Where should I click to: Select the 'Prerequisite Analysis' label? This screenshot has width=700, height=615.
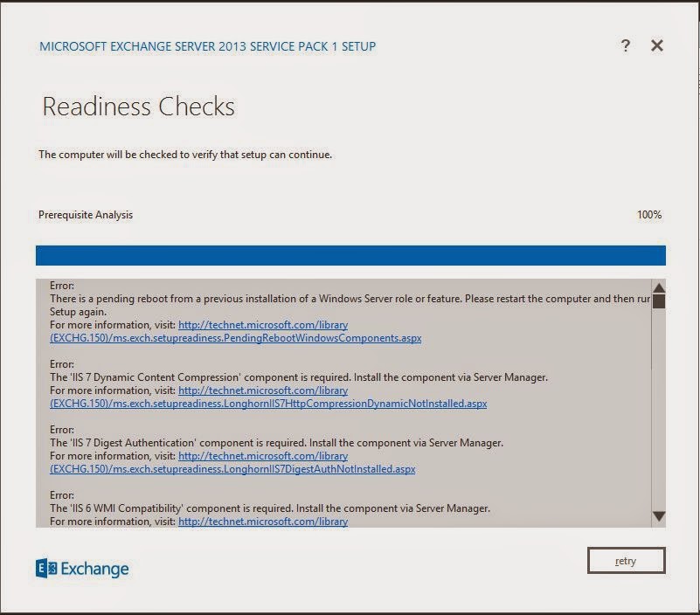(86, 215)
